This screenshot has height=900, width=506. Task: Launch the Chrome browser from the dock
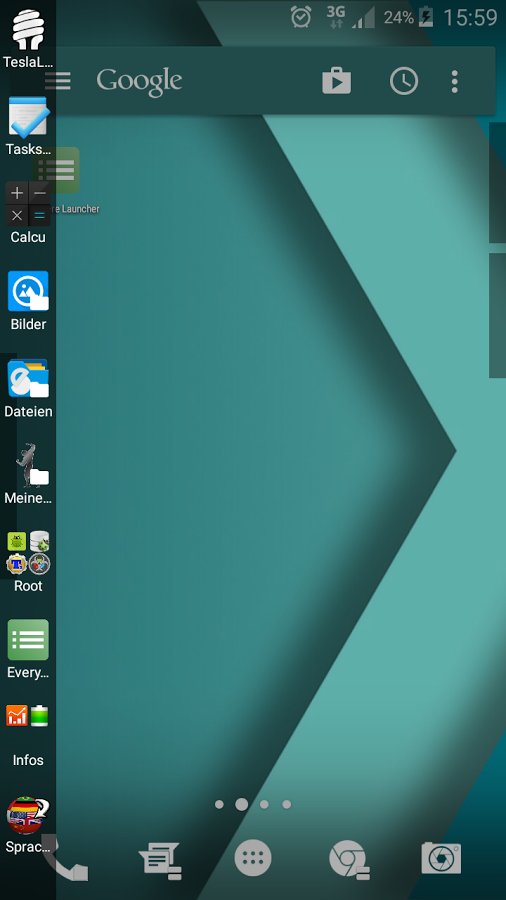pyautogui.click(x=349, y=859)
